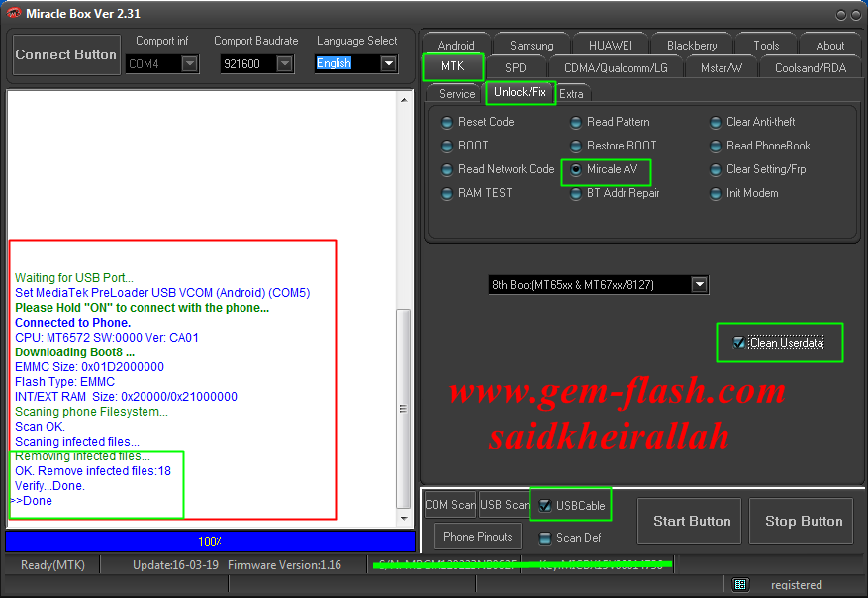Viewport: 868px width, 598px height.
Task: Click the Miracle Box logo icon in title bar
Action: coord(13,13)
